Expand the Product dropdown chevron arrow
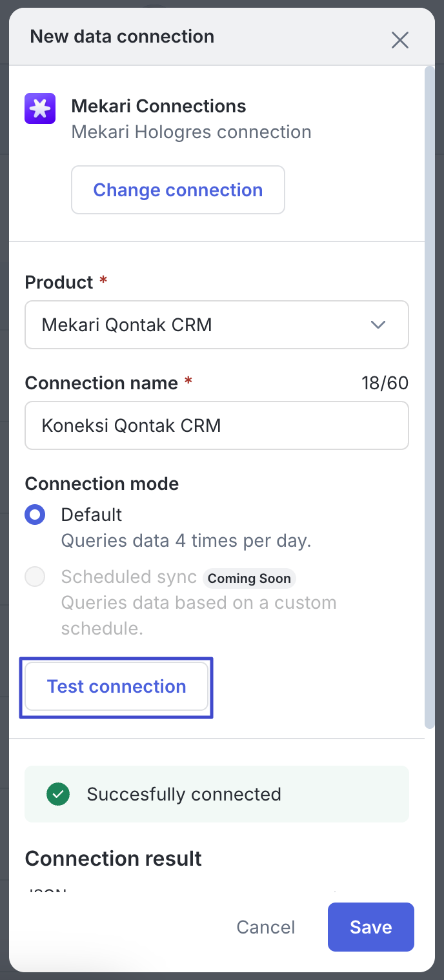 378,325
